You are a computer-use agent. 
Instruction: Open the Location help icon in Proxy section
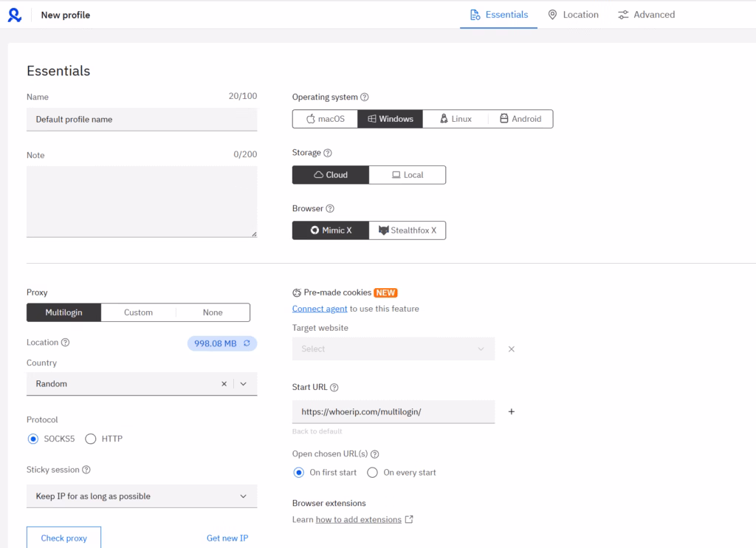(65, 342)
